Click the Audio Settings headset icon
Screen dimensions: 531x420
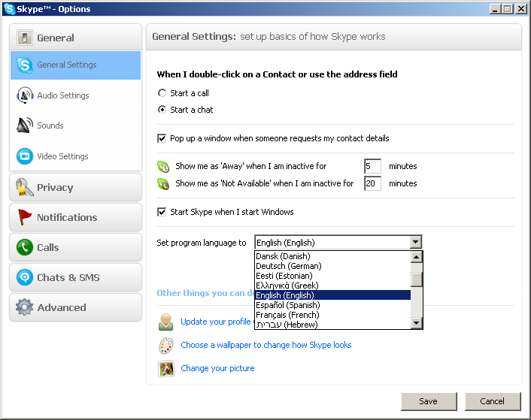pyautogui.click(x=24, y=95)
